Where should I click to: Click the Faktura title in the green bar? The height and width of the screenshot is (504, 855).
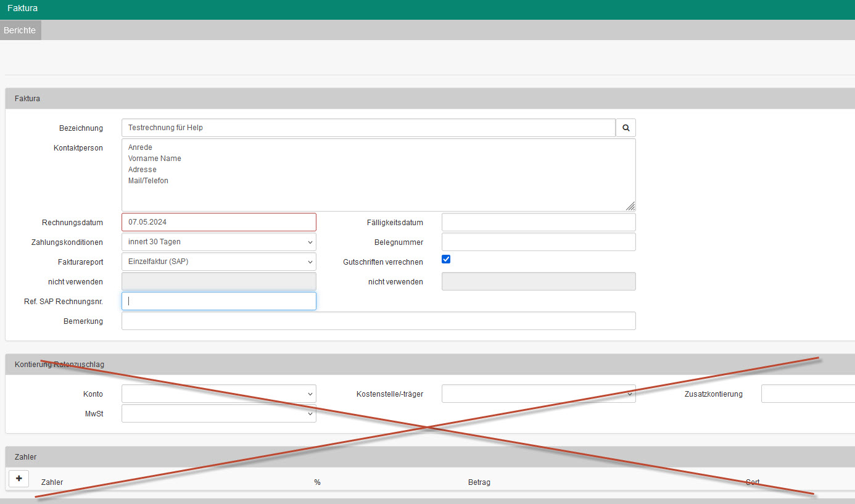(23, 8)
